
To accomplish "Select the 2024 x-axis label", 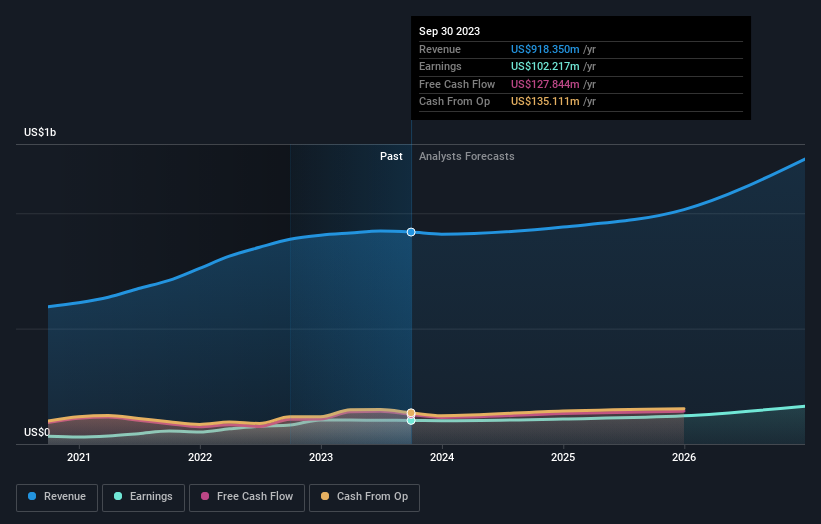I will point(442,457).
